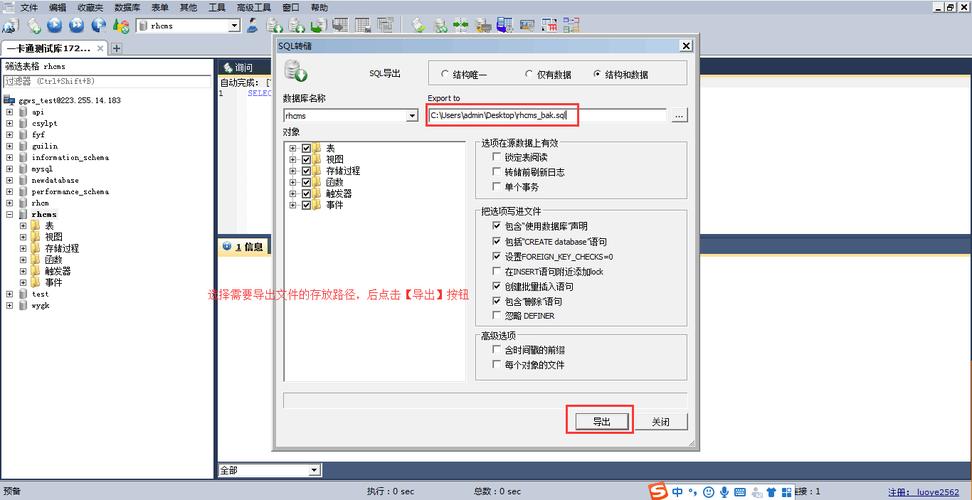
Task: Uncheck the 包含"删除"语句 checkbox
Action: pos(496,301)
